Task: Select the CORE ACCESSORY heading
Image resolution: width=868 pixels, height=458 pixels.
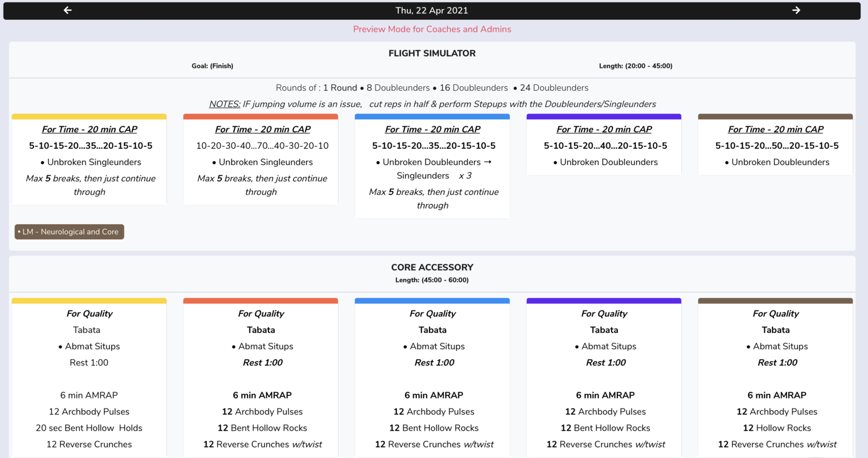Action: coord(432,268)
